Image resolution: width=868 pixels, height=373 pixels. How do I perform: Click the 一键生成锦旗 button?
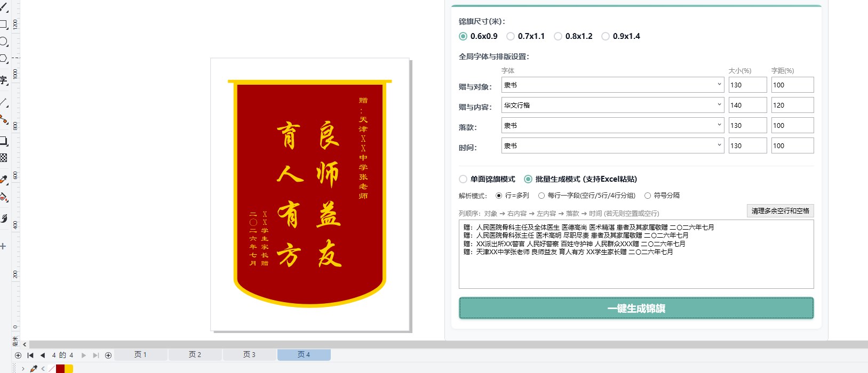(x=636, y=309)
